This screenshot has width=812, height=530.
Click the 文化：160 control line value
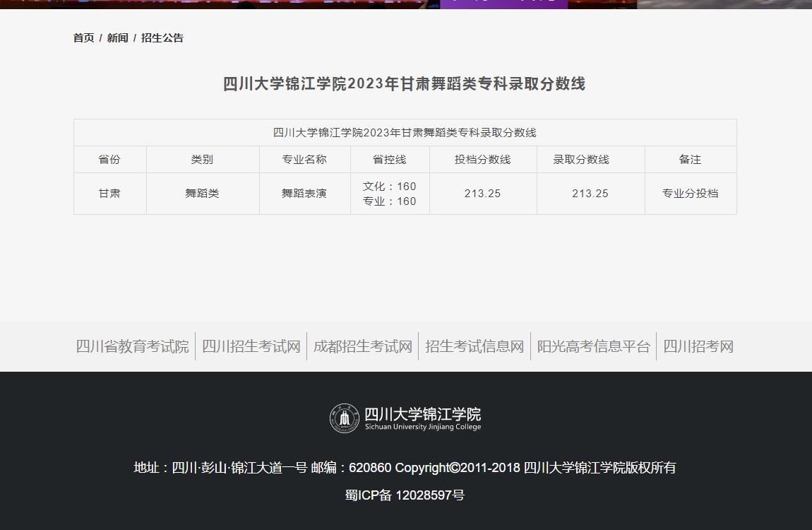(390, 186)
